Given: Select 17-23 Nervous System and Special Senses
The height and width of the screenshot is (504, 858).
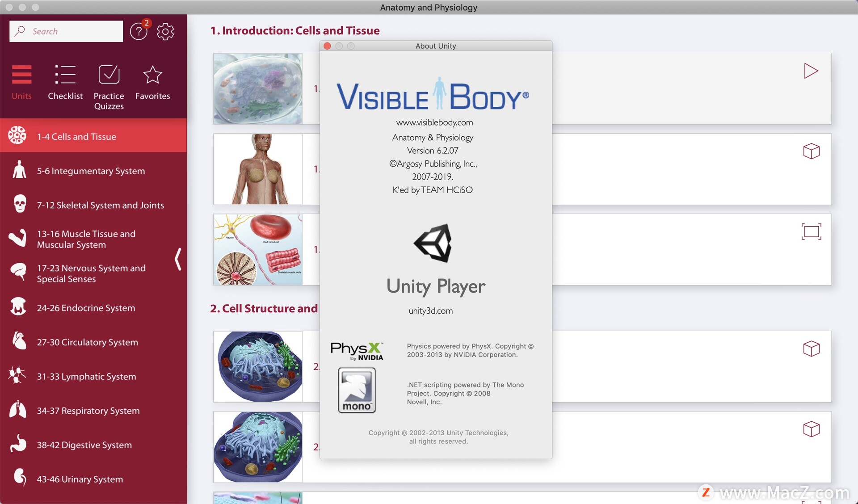Looking at the screenshot, I should (x=93, y=273).
